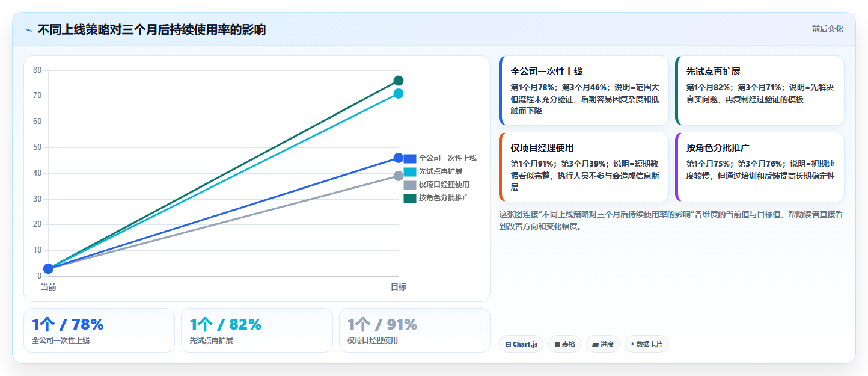Toggle 按角色分批推广 series via its green legend swatch
The image size is (868, 376).
(x=409, y=198)
